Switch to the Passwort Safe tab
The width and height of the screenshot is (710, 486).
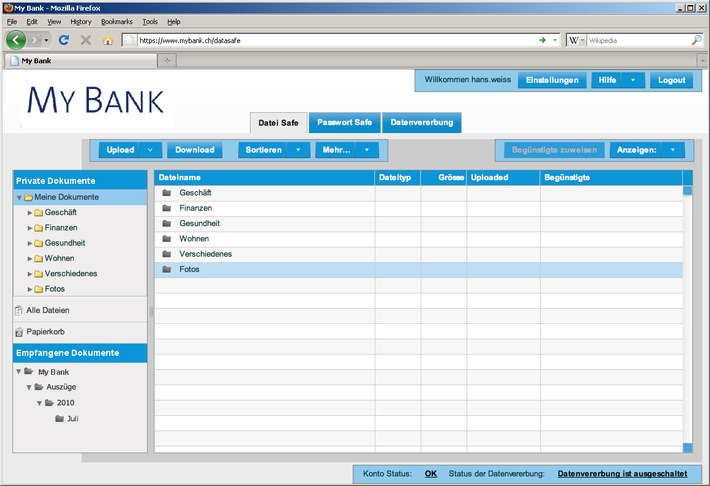(345, 123)
